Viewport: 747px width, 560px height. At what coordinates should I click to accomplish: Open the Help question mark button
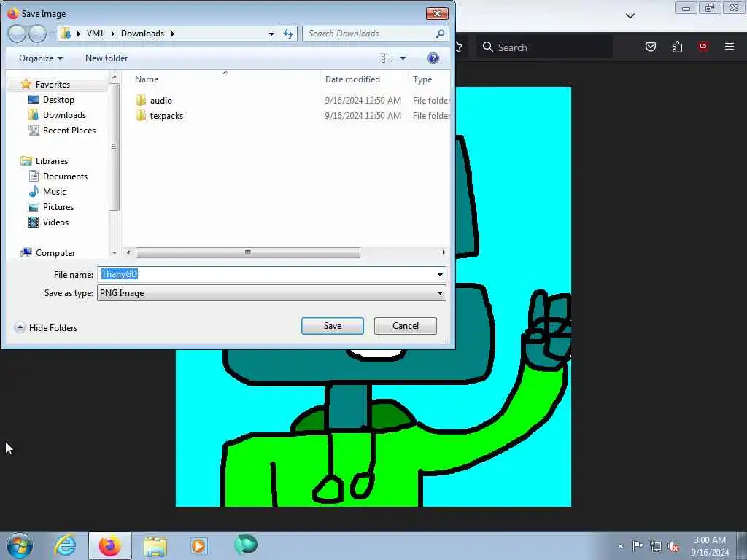[x=433, y=58]
